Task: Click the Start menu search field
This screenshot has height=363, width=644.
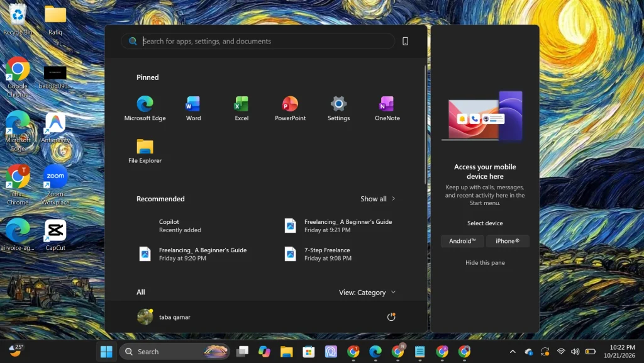Action: coord(258,41)
